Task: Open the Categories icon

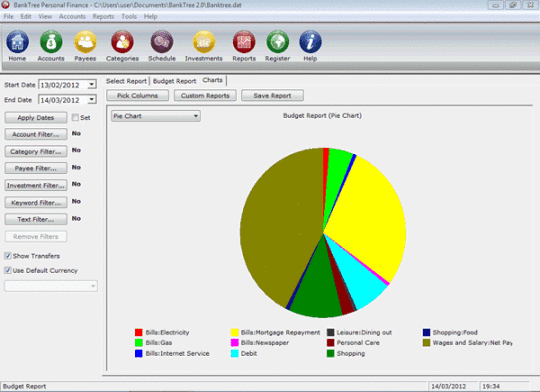Action: [x=122, y=41]
